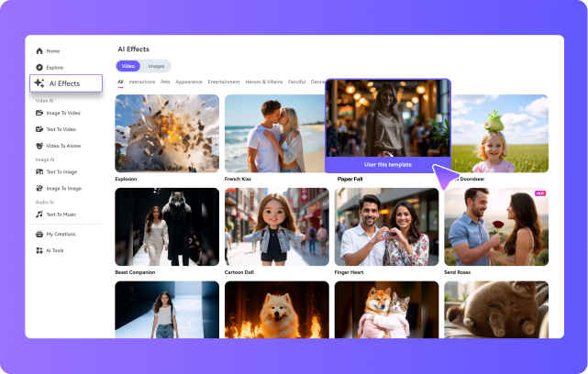Open the runway model thumbnail
This screenshot has width=588, height=374.
pos(167,310)
